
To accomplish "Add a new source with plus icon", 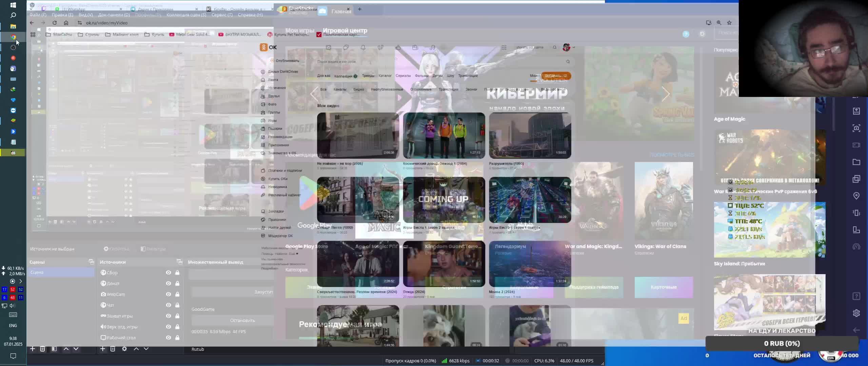I will (x=103, y=349).
